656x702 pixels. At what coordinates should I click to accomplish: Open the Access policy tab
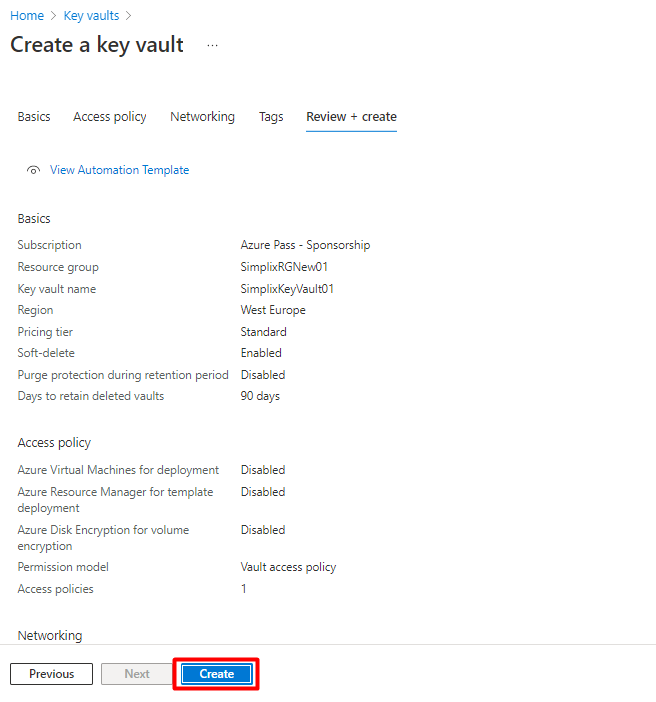coord(110,117)
